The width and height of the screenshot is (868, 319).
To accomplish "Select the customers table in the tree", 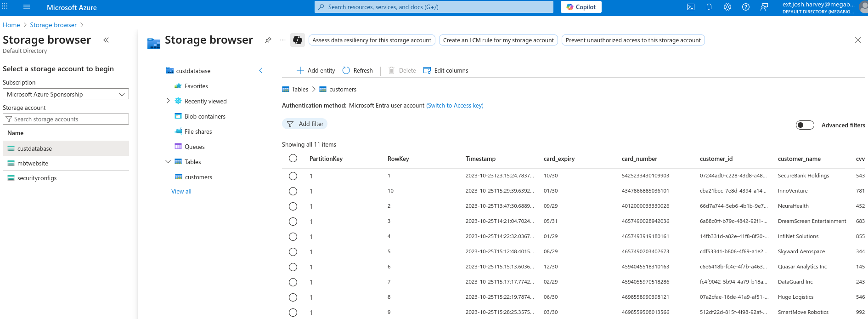I will 198,177.
